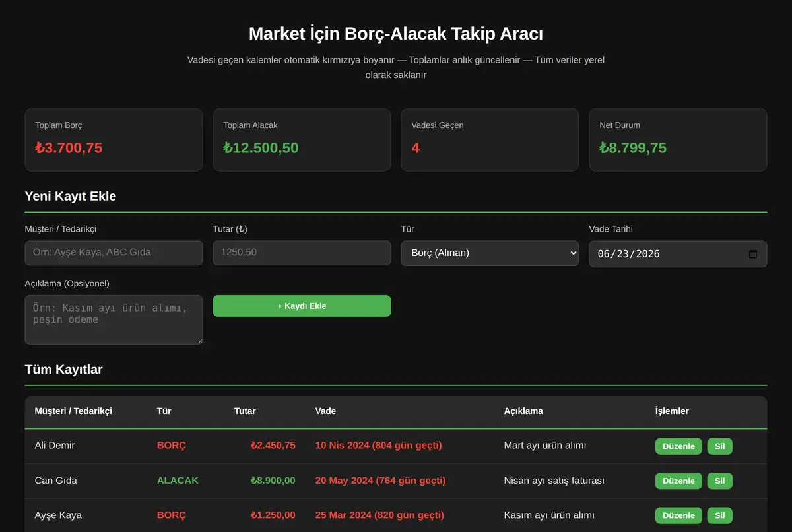Click the Vadesi Geçen count 4
This screenshot has height=532, width=792.
click(416, 148)
